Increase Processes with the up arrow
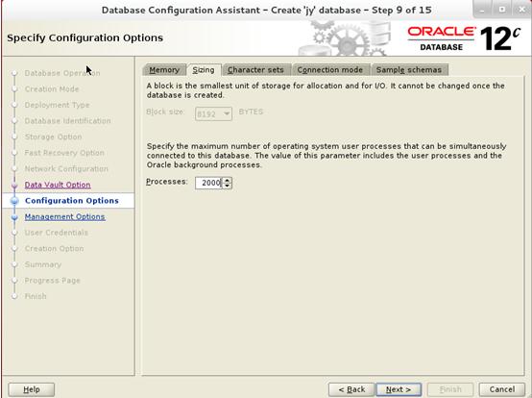Image resolution: width=532 pixels, height=398 pixels. click(x=227, y=180)
